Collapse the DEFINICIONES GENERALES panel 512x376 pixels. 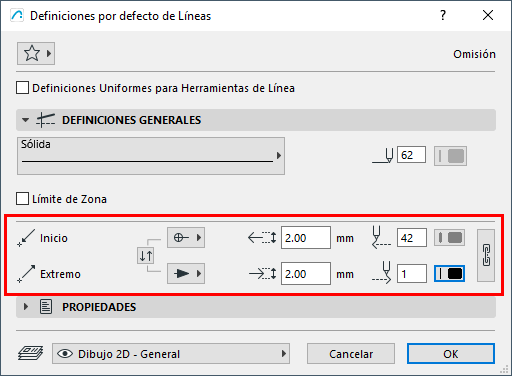[x=26, y=120]
